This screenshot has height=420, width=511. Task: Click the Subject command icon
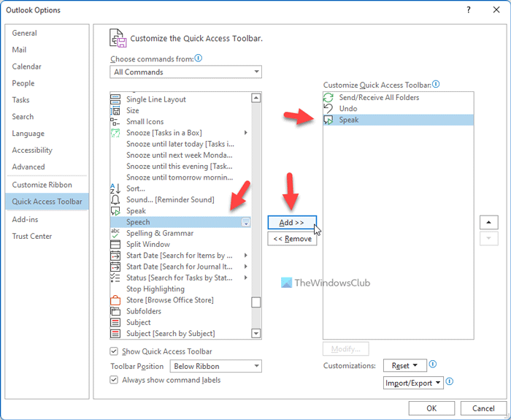click(115, 323)
